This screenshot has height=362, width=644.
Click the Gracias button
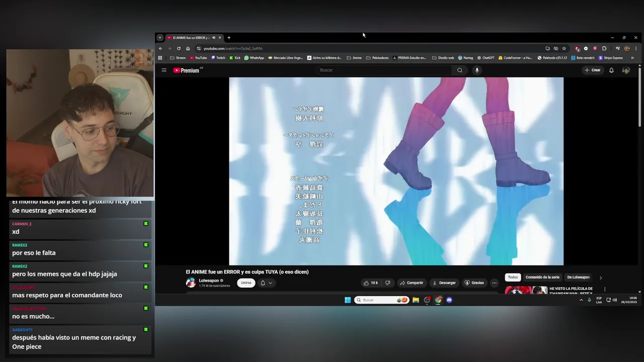tap(474, 283)
